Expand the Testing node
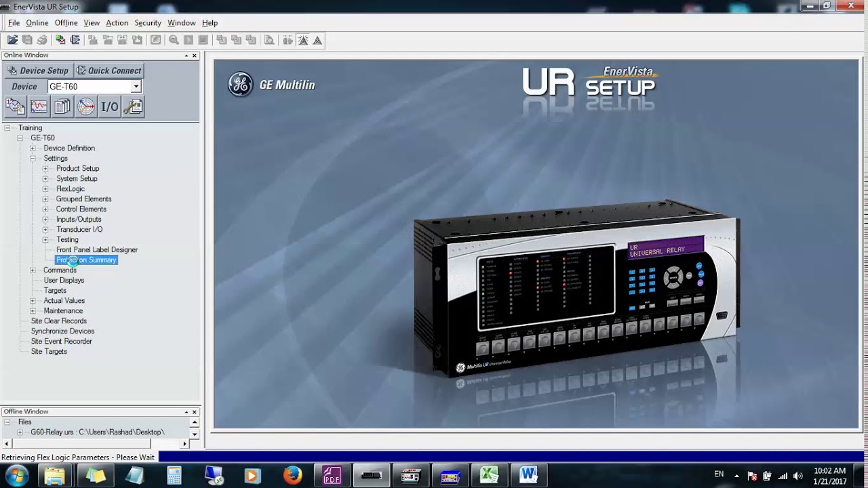The width and height of the screenshot is (868, 488). click(x=45, y=240)
